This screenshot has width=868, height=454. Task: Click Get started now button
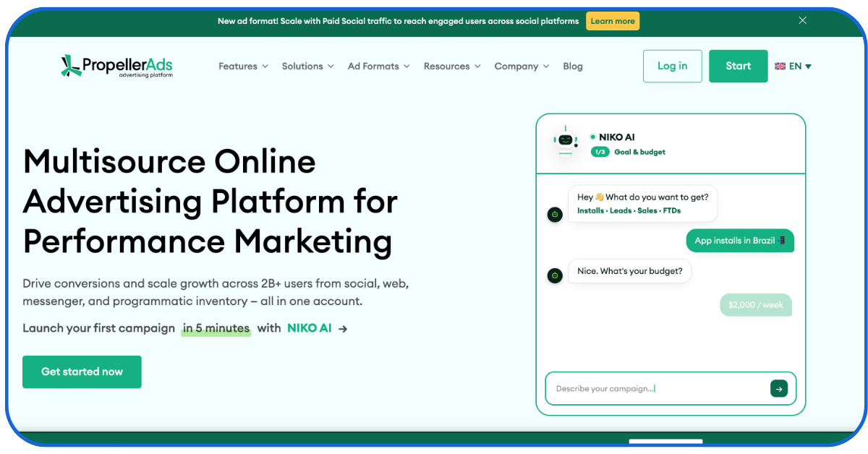[82, 372]
